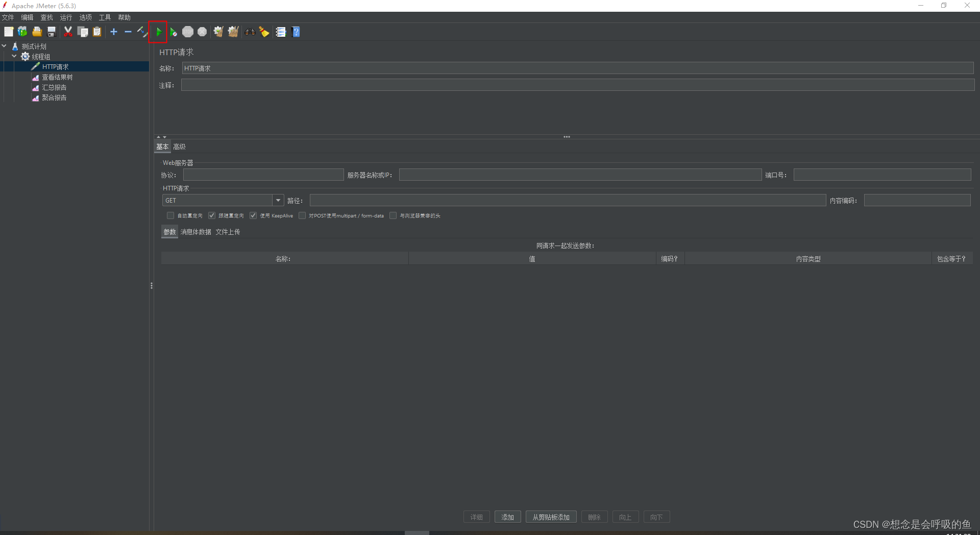Click the 注释 input field
The height and width of the screenshot is (535, 980).
coord(578,85)
